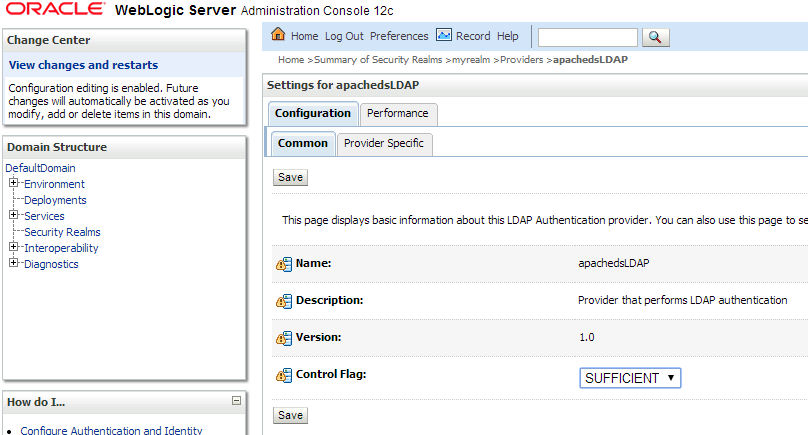Open the Provider Specific sub-tab

[384, 143]
